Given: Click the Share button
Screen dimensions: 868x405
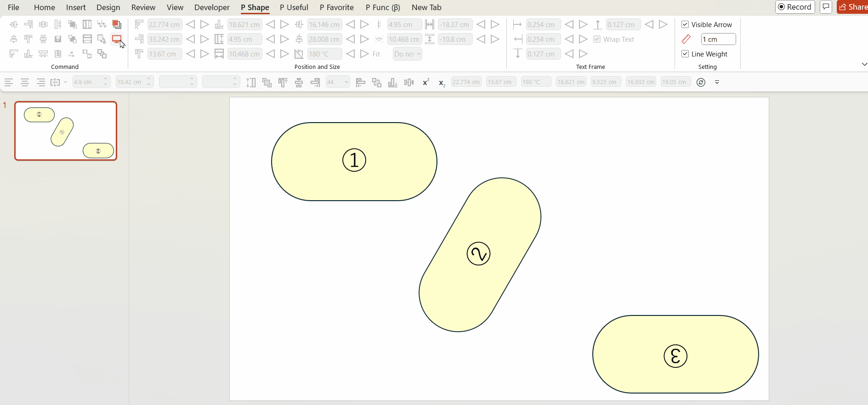Looking at the screenshot, I should click(853, 7).
